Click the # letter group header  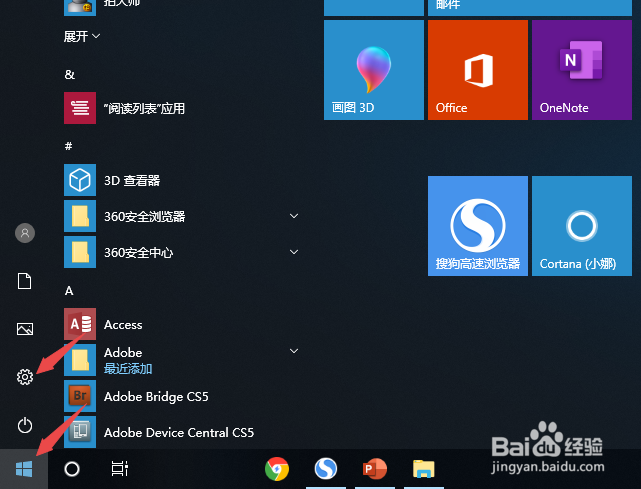[69, 146]
